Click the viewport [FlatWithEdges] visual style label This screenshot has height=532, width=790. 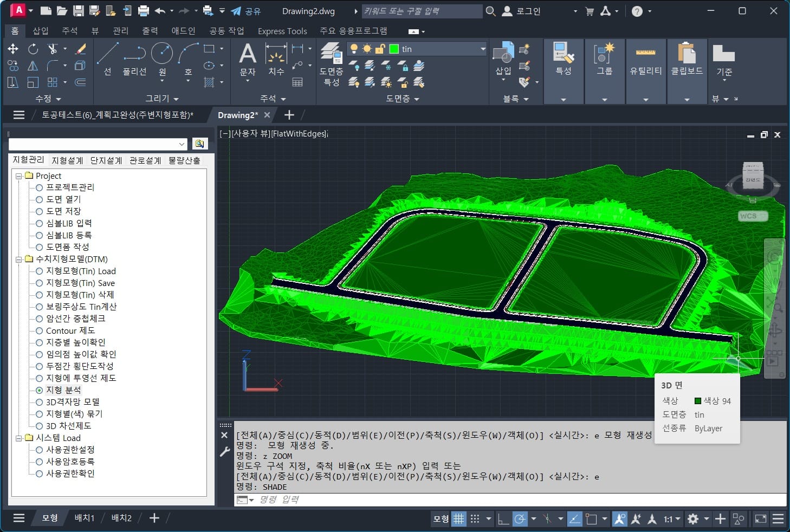300,133
